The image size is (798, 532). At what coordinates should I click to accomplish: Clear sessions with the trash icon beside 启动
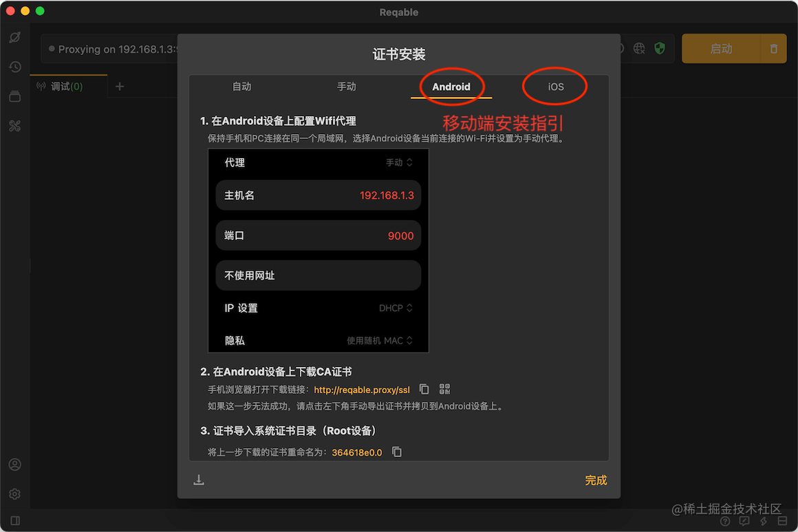click(773, 48)
